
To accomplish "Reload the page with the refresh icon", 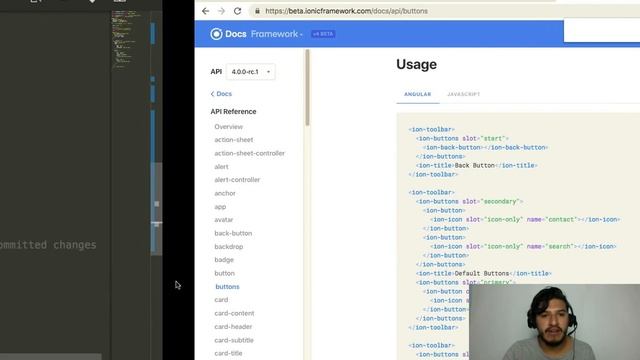I will 238,11.
